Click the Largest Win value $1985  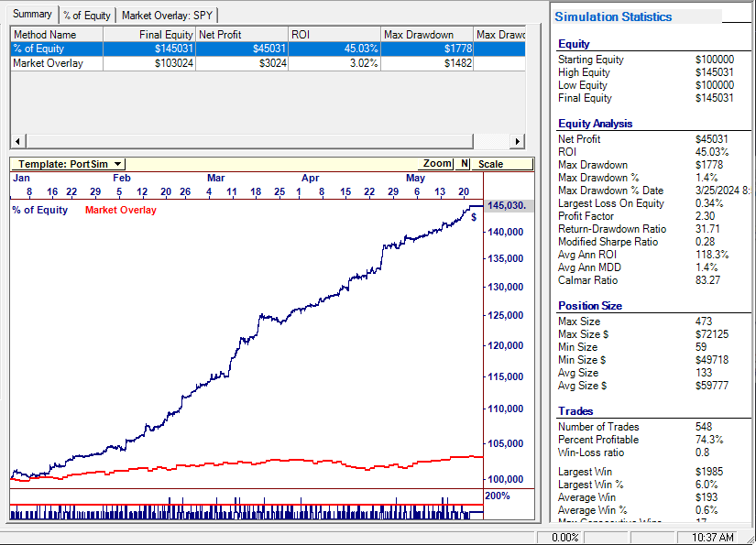tap(708, 472)
